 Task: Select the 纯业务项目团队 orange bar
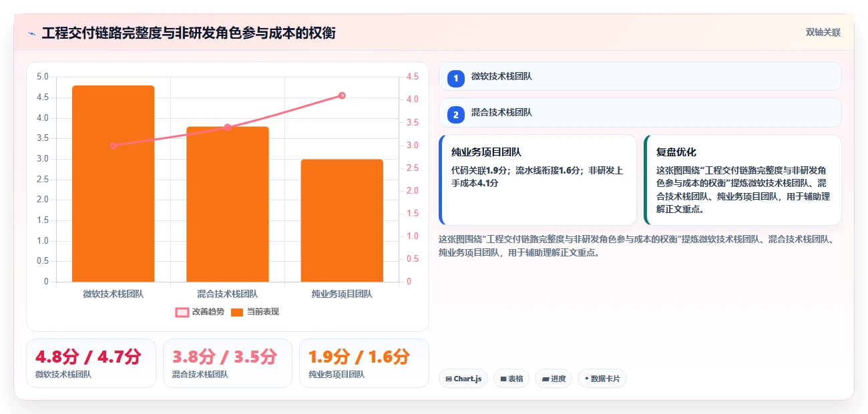coord(342,220)
